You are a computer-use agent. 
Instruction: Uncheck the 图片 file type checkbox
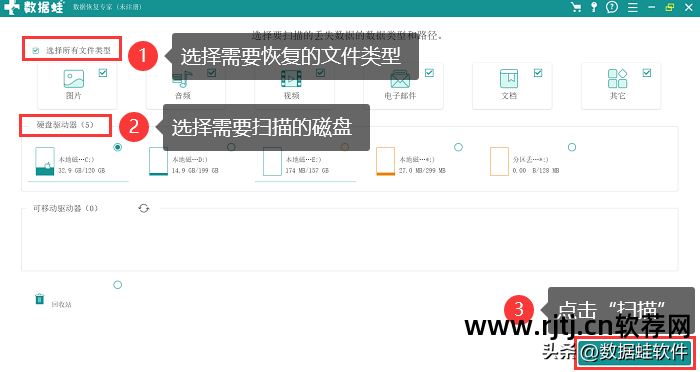point(103,72)
